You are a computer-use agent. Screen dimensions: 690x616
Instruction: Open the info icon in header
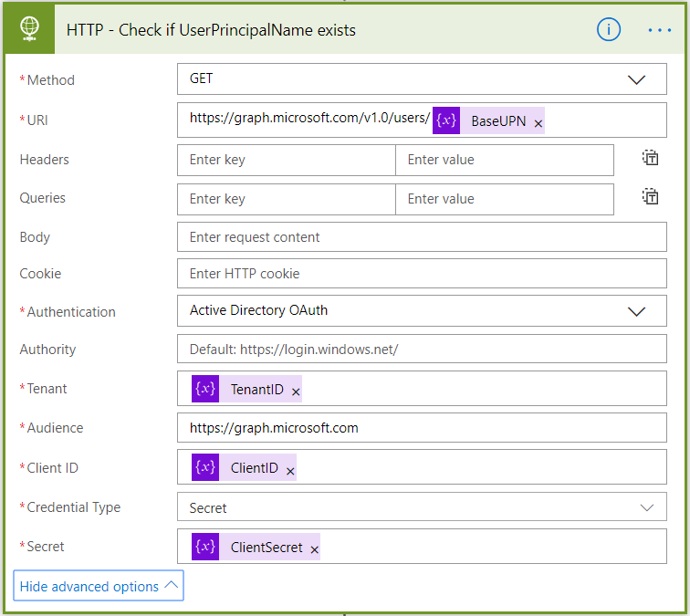coord(609,29)
